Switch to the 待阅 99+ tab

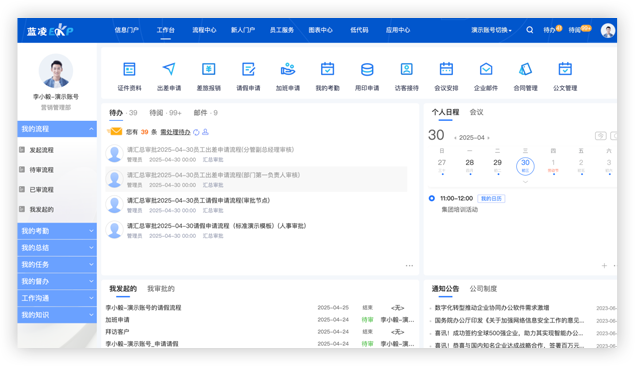pyautogui.click(x=165, y=113)
